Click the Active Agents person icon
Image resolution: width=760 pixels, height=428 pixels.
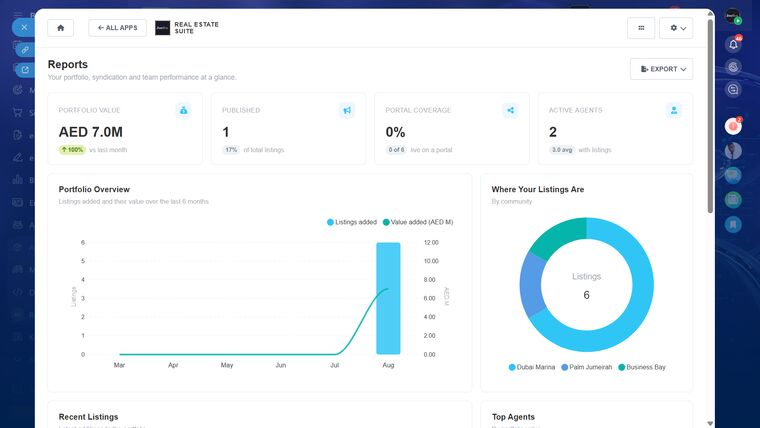(x=674, y=110)
